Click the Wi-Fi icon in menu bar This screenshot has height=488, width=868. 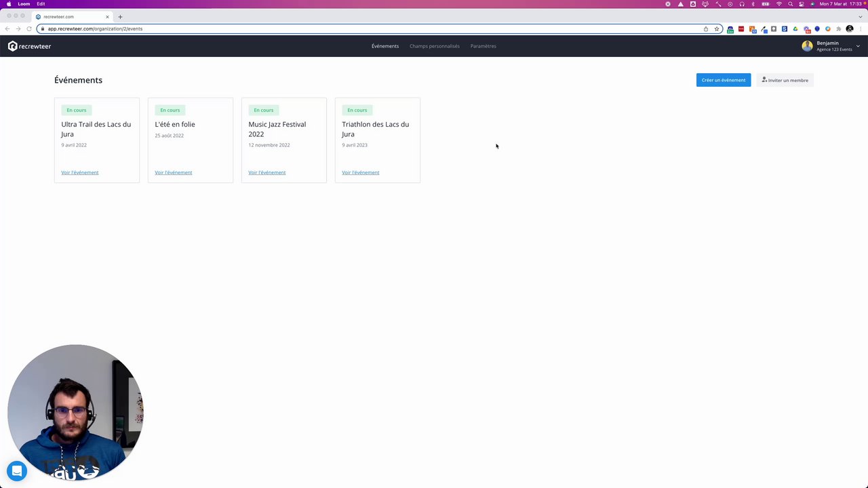(779, 4)
